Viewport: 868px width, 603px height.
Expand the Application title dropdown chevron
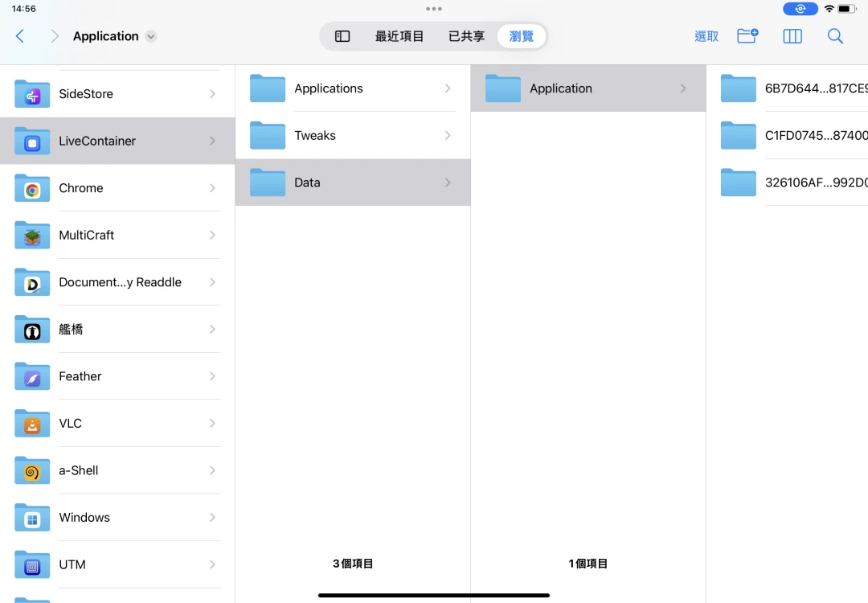click(x=151, y=36)
